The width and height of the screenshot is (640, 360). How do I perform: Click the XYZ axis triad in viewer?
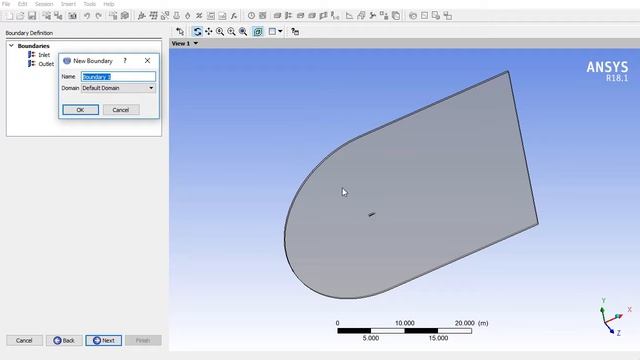coord(614,317)
